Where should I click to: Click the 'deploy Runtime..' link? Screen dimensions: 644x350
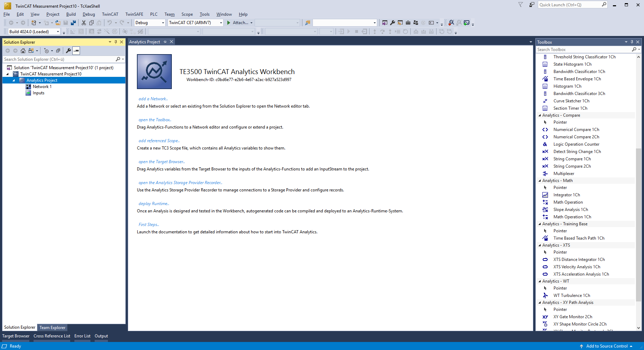(x=154, y=204)
